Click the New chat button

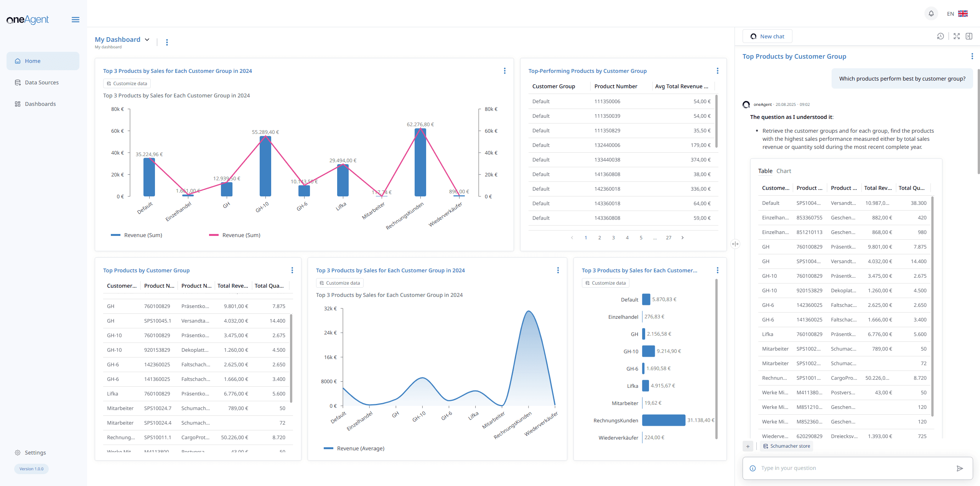point(767,36)
